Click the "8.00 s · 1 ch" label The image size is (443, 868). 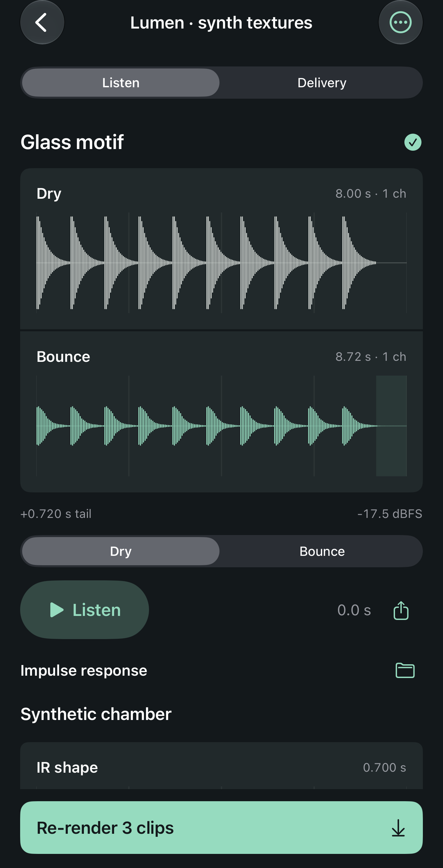(371, 193)
